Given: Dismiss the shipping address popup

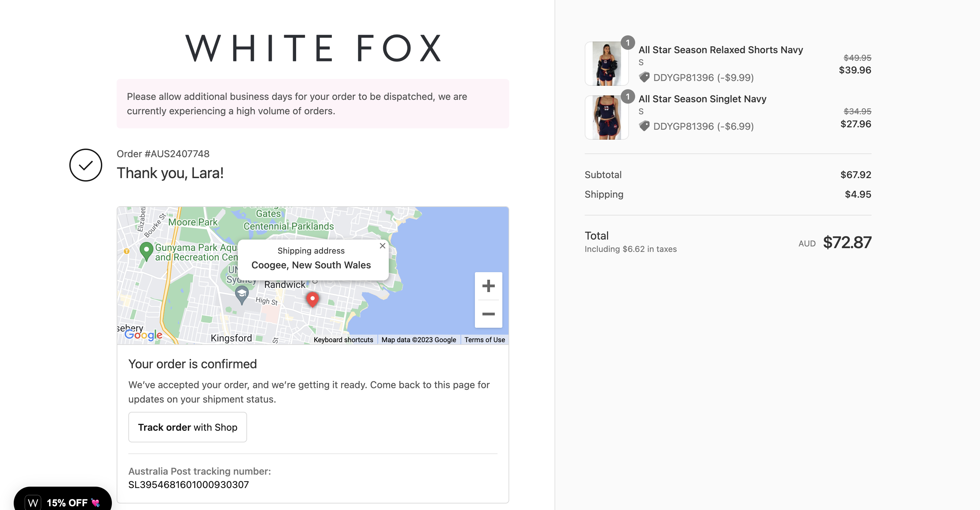Looking at the screenshot, I should (x=382, y=246).
